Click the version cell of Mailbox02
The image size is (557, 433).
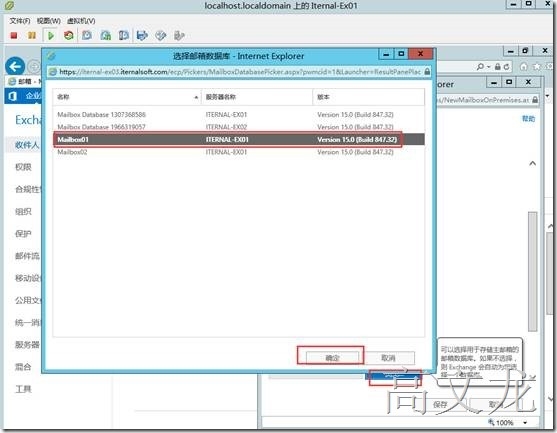point(355,152)
